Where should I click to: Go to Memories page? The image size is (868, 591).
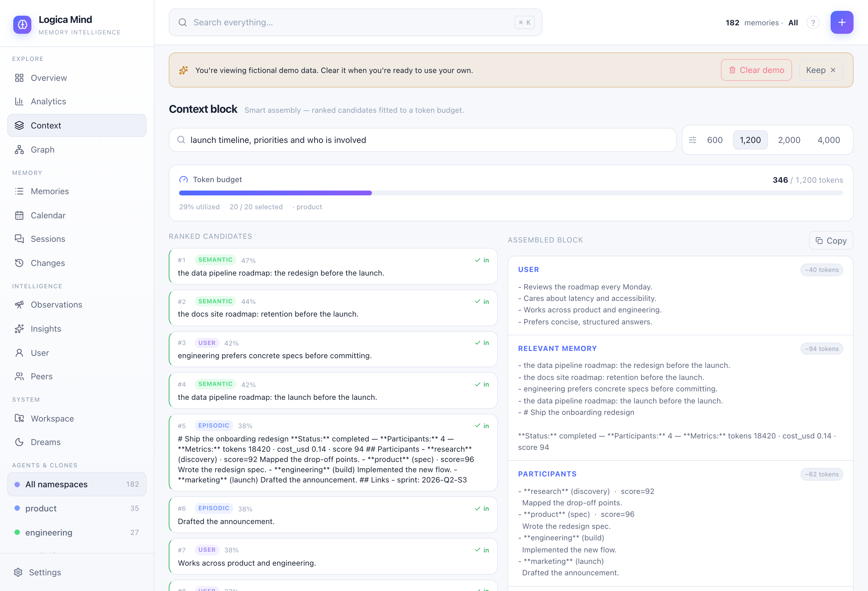pos(77,191)
